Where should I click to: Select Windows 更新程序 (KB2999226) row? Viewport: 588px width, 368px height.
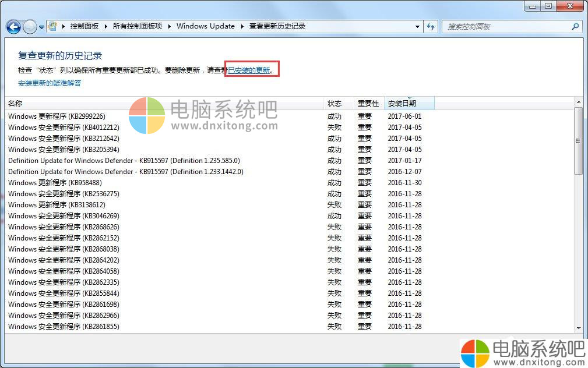coord(288,116)
